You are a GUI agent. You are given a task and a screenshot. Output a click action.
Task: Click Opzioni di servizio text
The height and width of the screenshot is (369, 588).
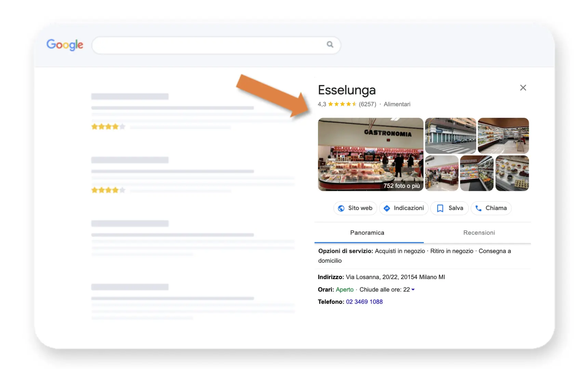click(x=346, y=251)
